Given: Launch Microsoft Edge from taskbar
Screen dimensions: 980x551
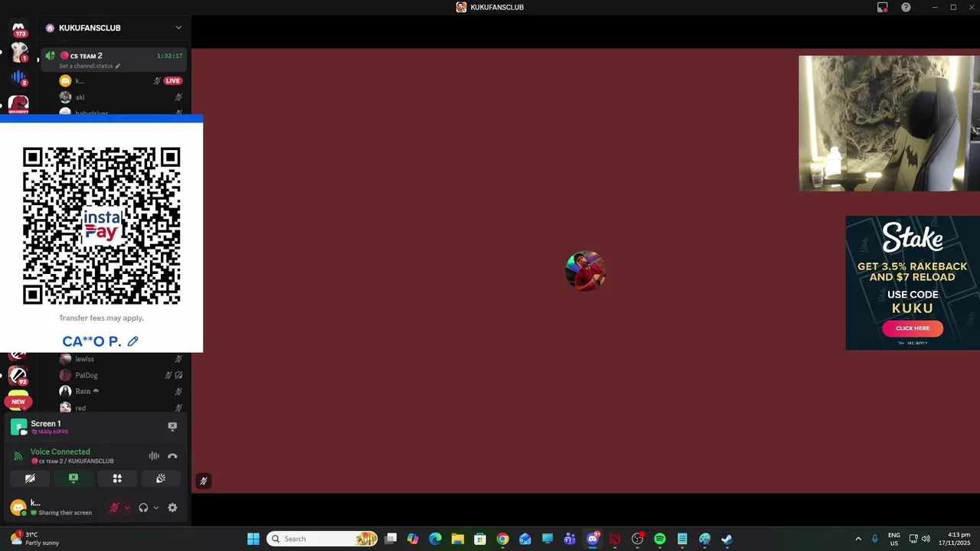Looking at the screenshot, I should click(435, 539).
